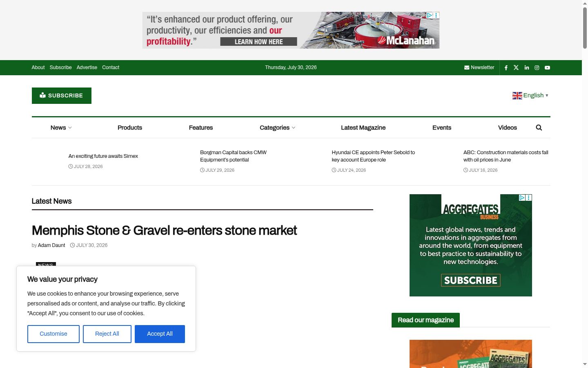Screen dimensions: 588x368
Task: Click the JULY 30, 2026 article date
Action: (89, 245)
